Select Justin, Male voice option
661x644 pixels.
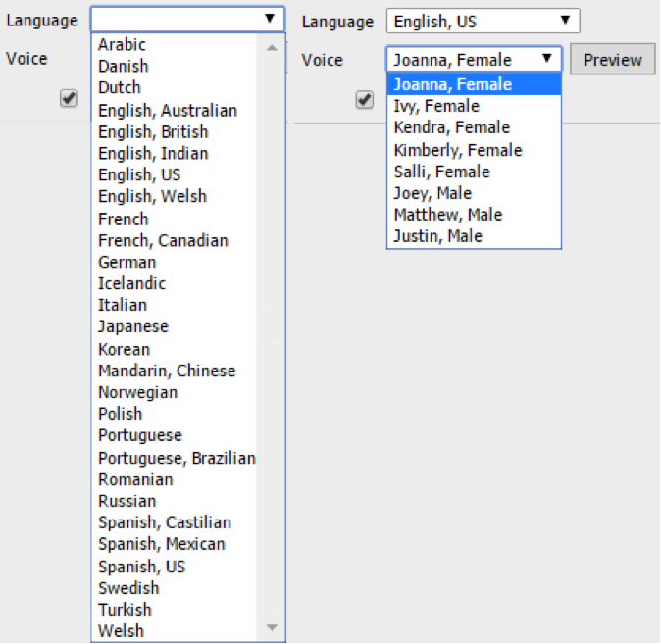pos(437,236)
